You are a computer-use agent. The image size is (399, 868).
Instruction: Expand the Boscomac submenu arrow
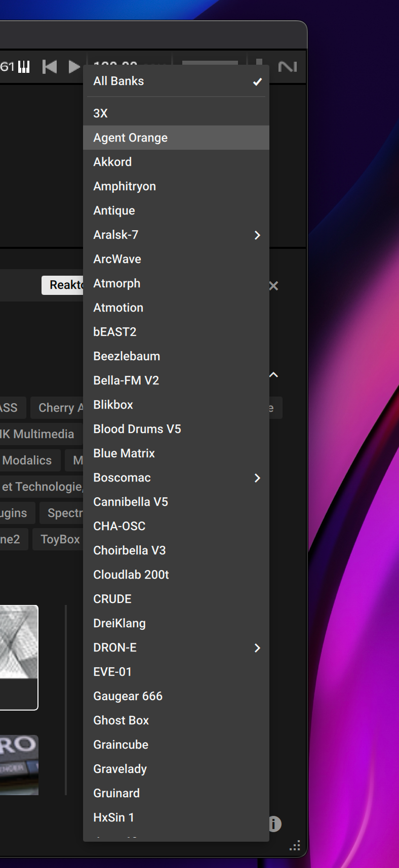pos(257,478)
